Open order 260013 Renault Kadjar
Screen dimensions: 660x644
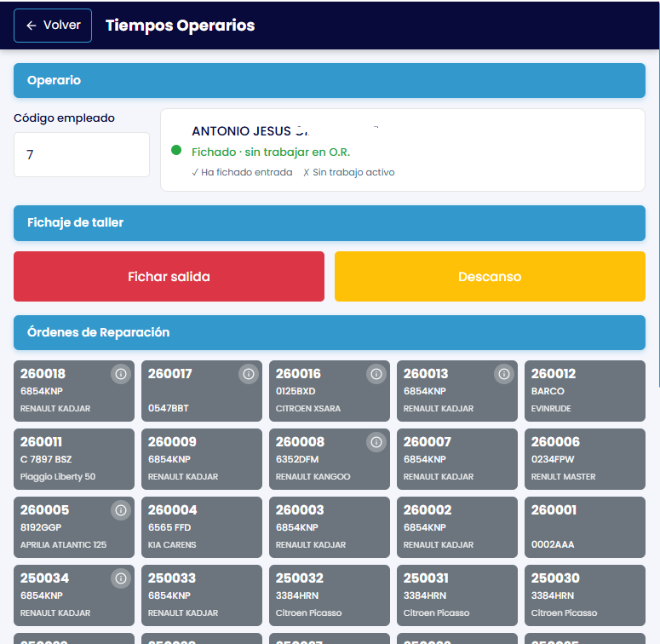tap(457, 391)
